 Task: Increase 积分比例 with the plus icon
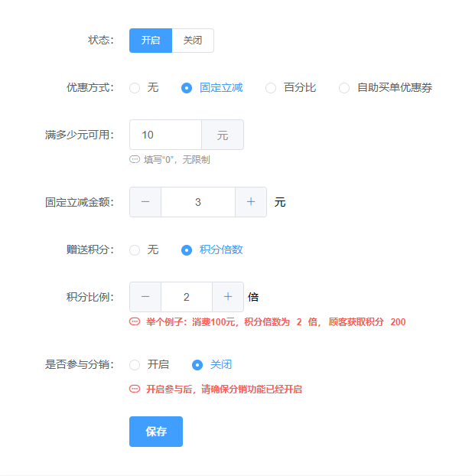227,297
